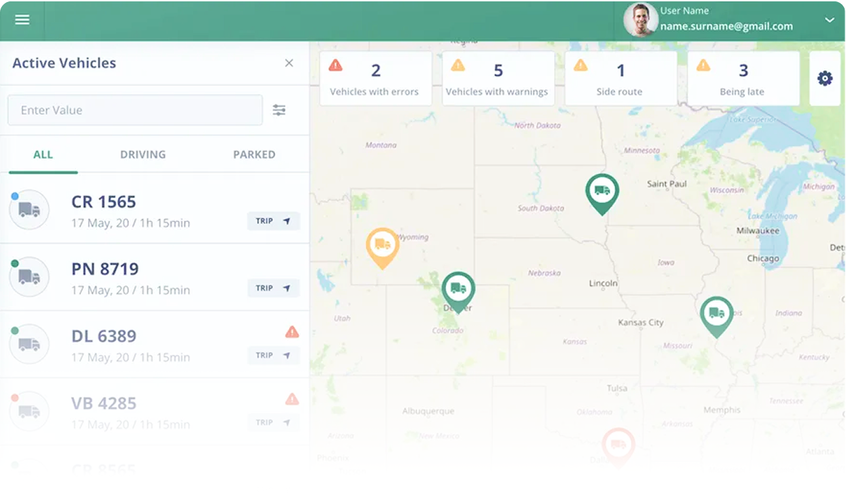Click the user email name.surname@gmail.com

727,27
